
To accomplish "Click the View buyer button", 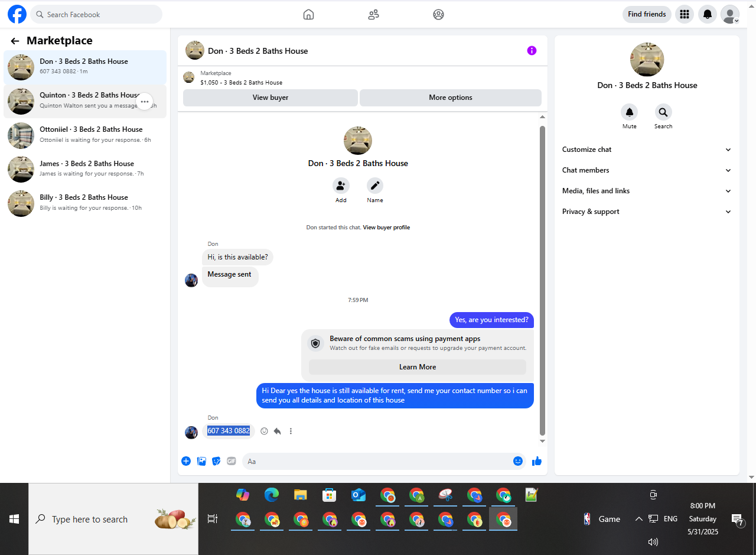I will (x=271, y=98).
